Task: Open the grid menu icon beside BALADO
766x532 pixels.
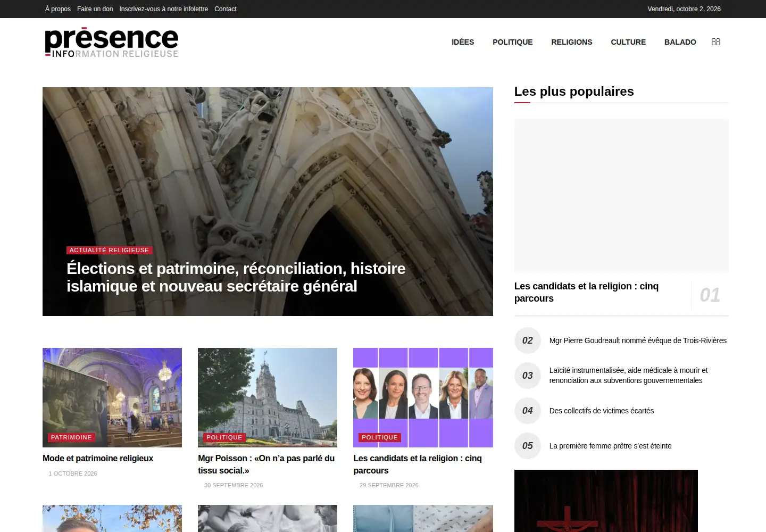Action: click(x=716, y=42)
